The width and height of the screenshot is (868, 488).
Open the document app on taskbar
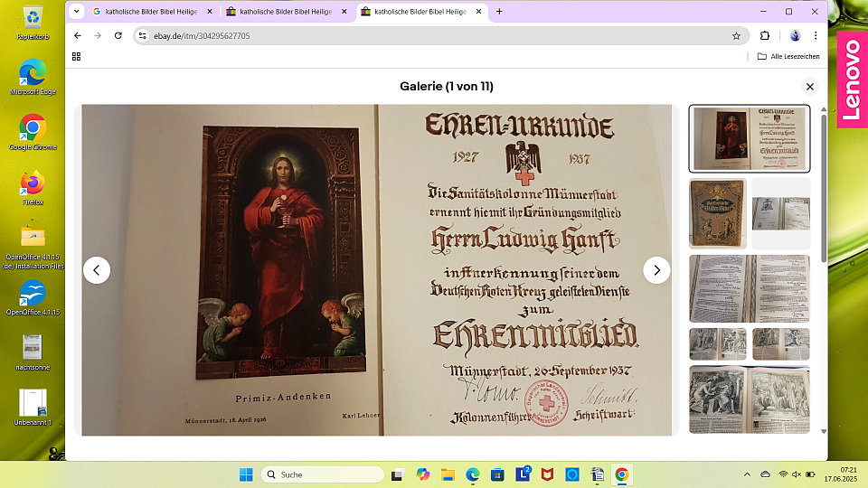(x=598, y=474)
